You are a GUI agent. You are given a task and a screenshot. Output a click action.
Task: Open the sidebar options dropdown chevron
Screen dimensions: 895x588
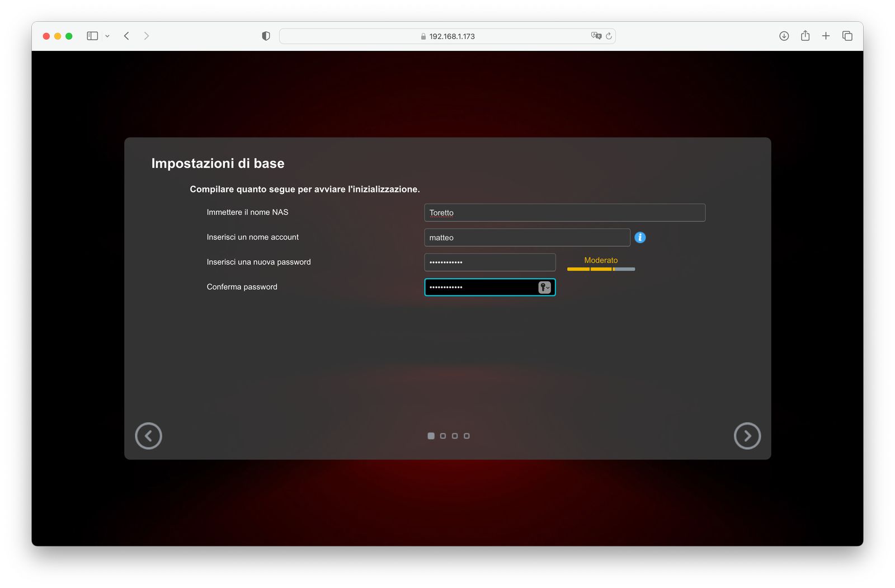click(x=107, y=36)
